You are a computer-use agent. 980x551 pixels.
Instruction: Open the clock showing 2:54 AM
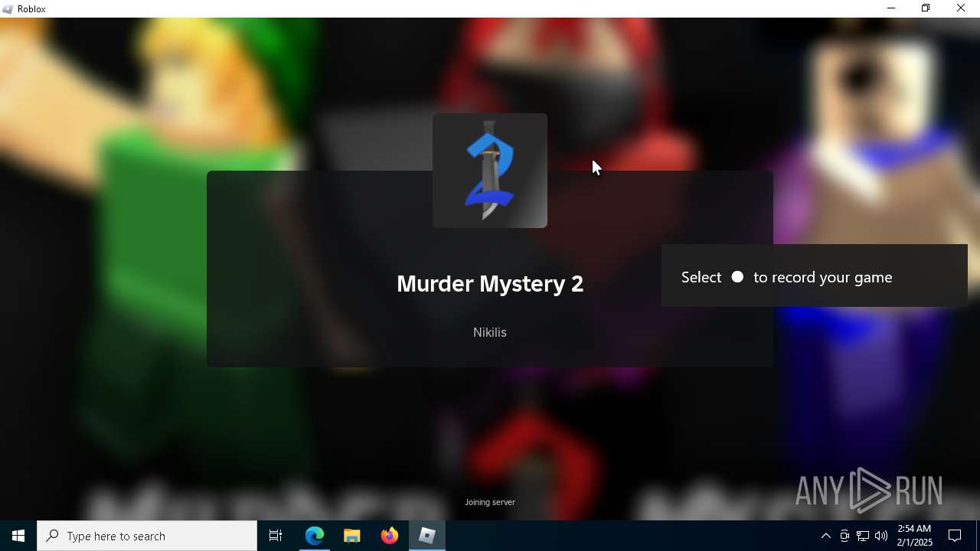[x=915, y=536]
